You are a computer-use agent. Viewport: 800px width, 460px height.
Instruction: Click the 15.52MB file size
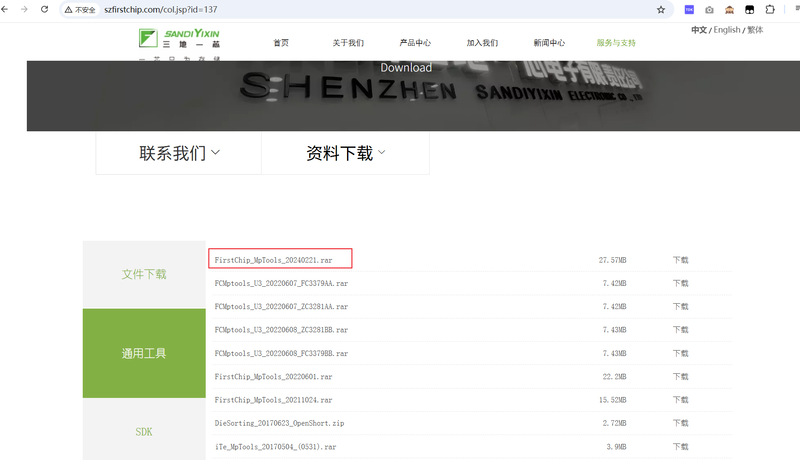pyautogui.click(x=612, y=400)
